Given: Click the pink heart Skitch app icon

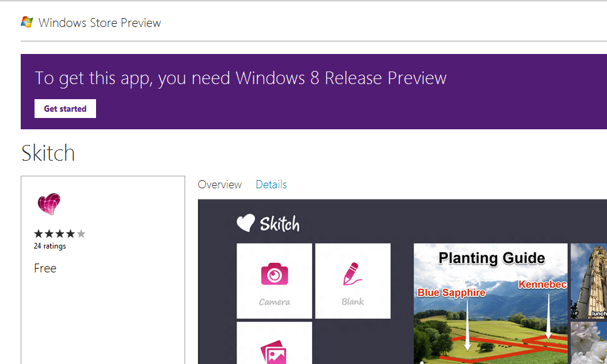Looking at the screenshot, I should (49, 205).
